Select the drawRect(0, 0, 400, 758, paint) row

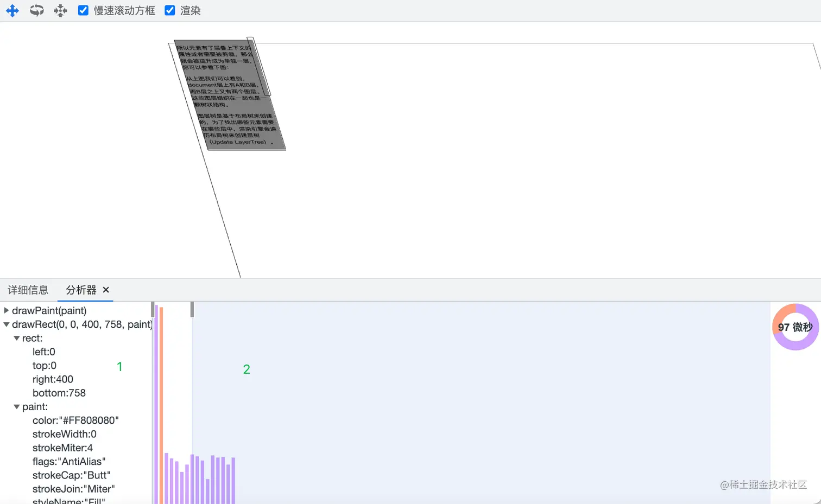82,324
